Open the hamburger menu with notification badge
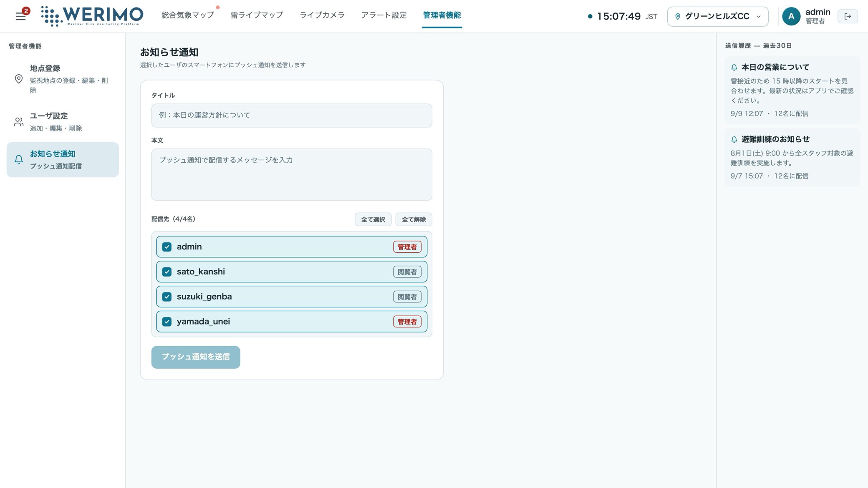 coord(21,16)
